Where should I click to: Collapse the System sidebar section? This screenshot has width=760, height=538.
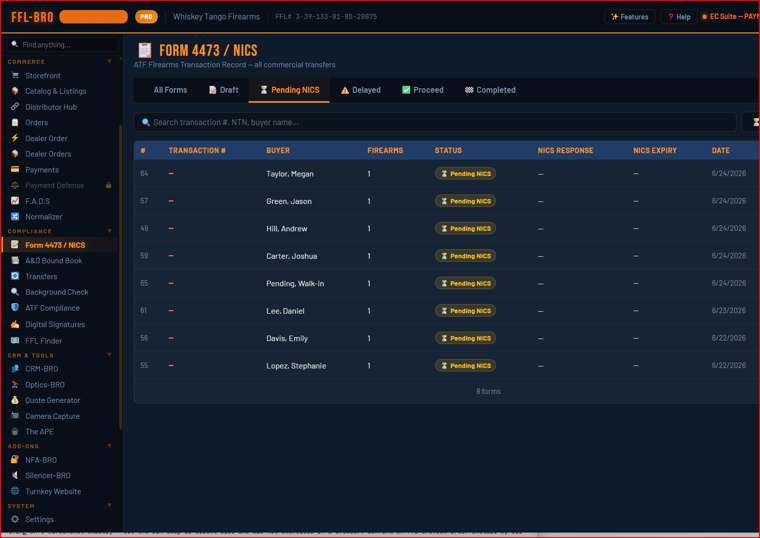[x=110, y=505]
